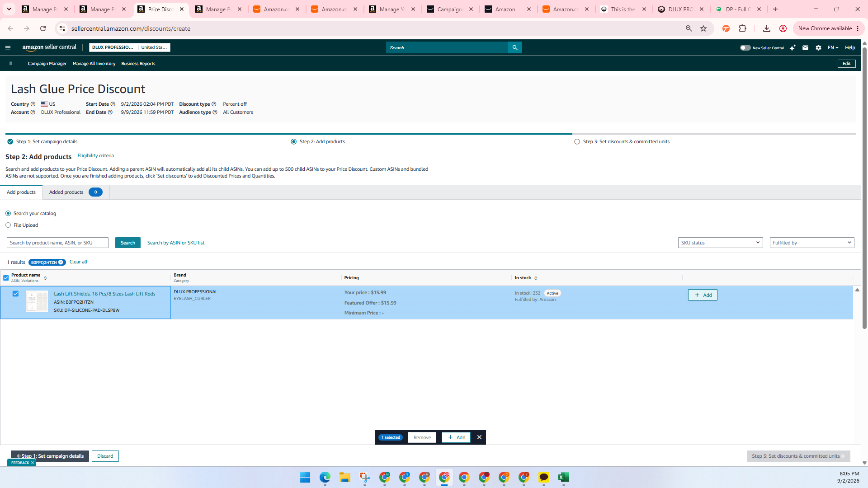
Task: Switch to the Added products tab
Action: (75, 192)
